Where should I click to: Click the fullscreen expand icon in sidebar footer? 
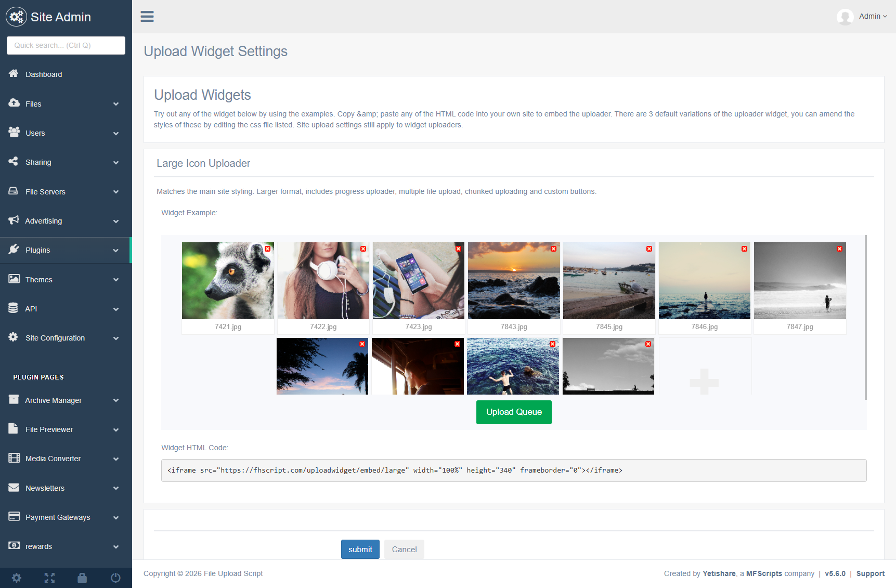click(49, 578)
